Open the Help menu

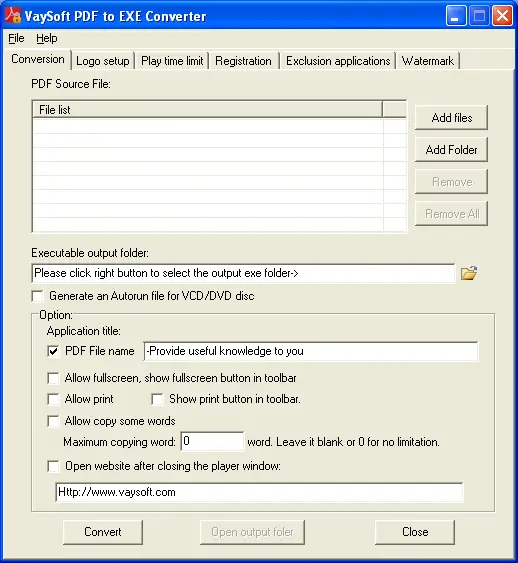[x=47, y=38]
